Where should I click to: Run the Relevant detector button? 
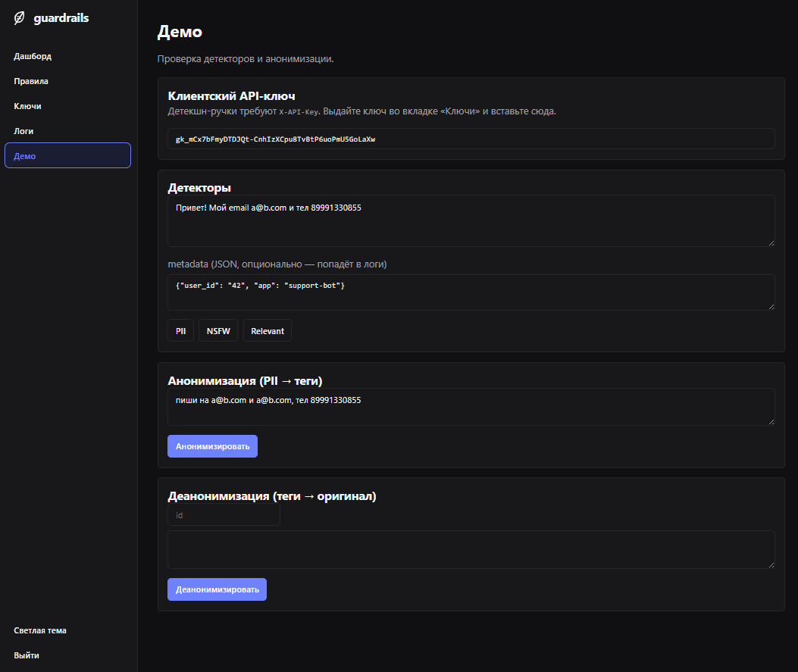(268, 330)
